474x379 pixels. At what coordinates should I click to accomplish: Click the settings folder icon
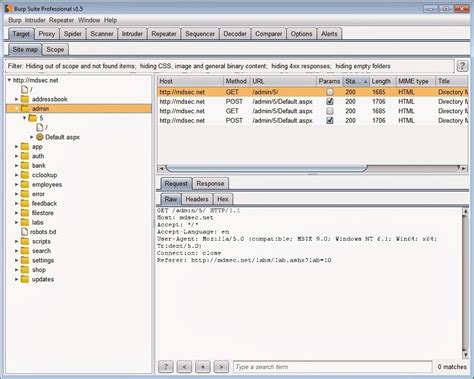pyautogui.click(x=25, y=260)
